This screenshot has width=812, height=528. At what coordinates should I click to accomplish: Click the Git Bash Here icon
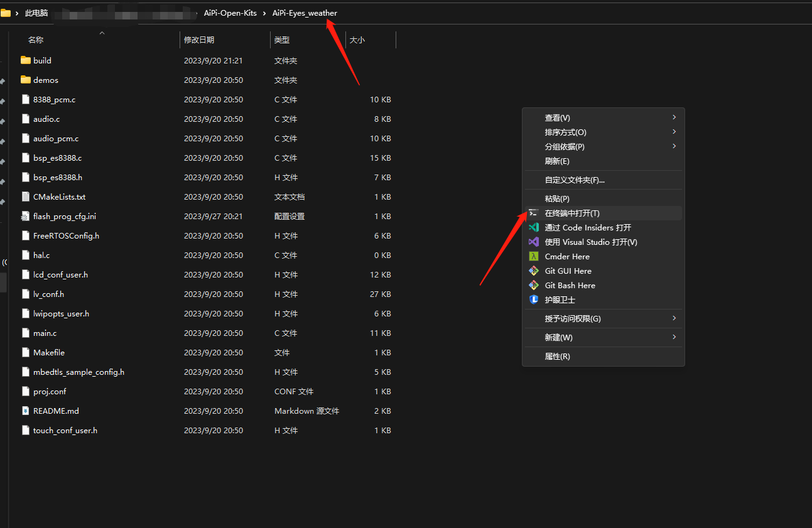pyautogui.click(x=533, y=285)
